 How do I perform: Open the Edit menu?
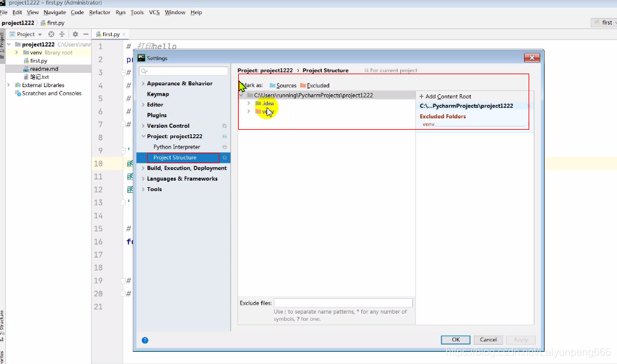click(x=17, y=12)
